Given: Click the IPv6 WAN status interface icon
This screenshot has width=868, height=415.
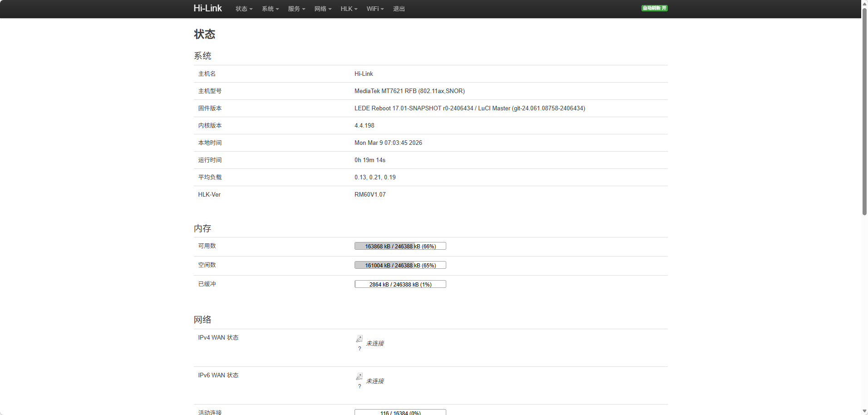Looking at the screenshot, I should (359, 377).
